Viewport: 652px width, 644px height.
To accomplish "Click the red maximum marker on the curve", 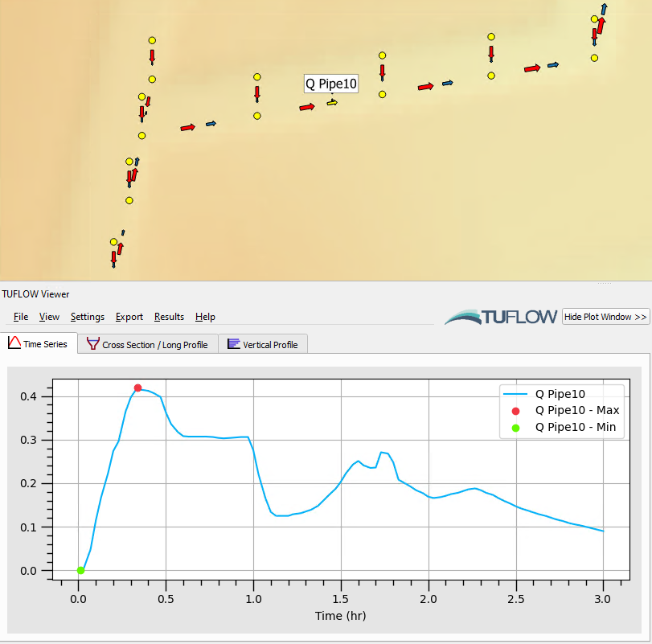I will [x=137, y=388].
